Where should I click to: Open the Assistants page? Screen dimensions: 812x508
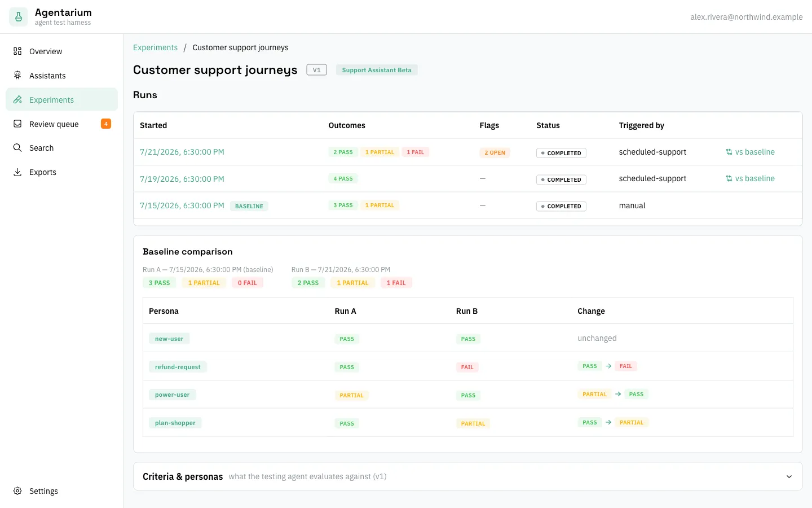[62, 76]
